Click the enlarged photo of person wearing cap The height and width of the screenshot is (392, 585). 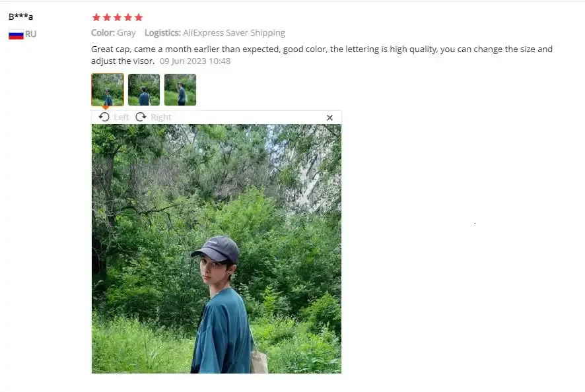tap(217, 249)
